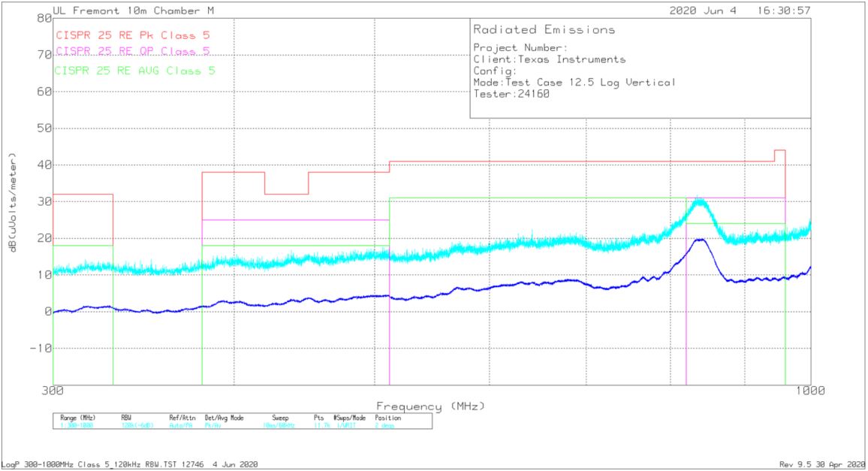
Task: Click the Project Number field label
Action: pyautogui.click(x=514, y=48)
